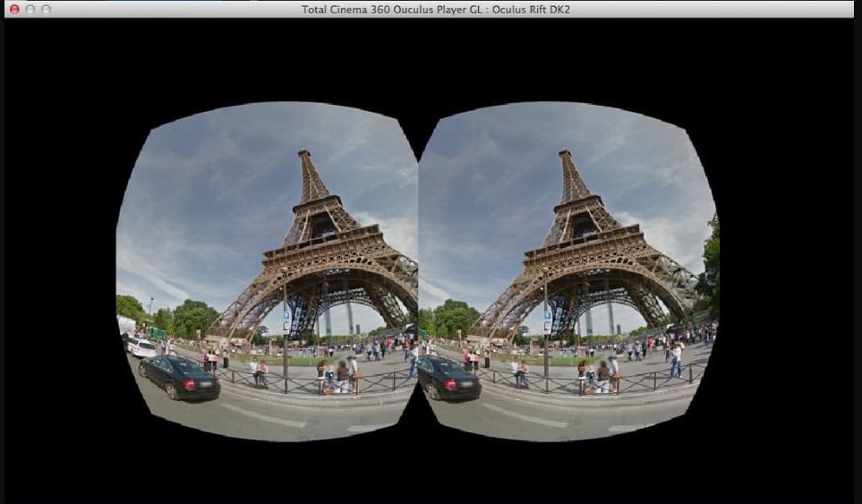The image size is (862, 504).
Task: Select the black car in the left-eye view
Action: click(x=179, y=377)
